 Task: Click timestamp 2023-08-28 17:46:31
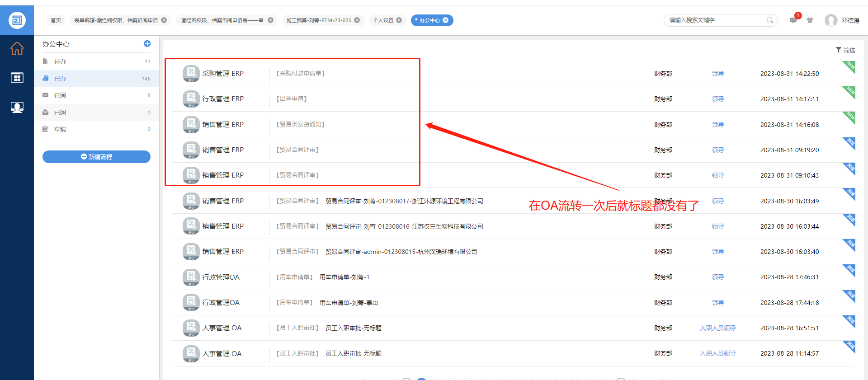(789, 277)
